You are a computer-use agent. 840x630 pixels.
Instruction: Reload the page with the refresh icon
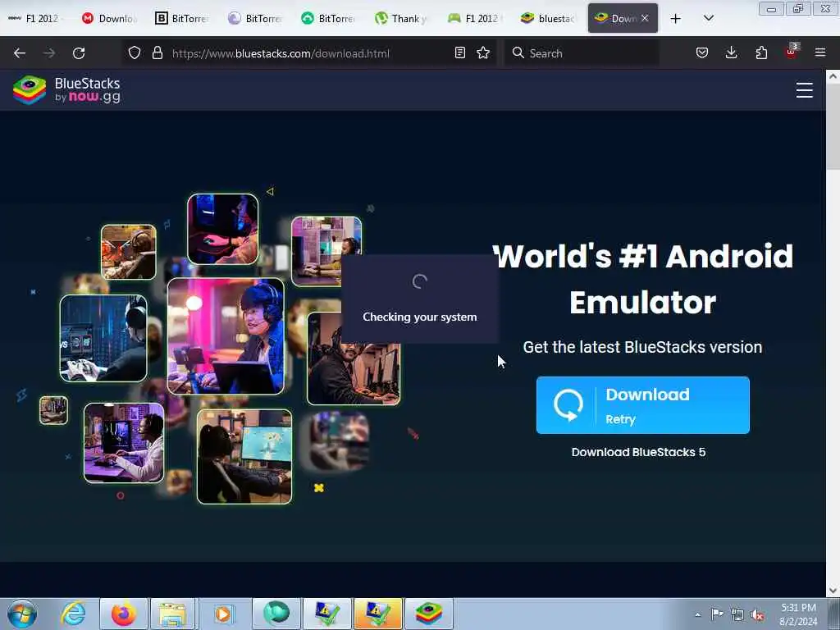[x=79, y=53]
